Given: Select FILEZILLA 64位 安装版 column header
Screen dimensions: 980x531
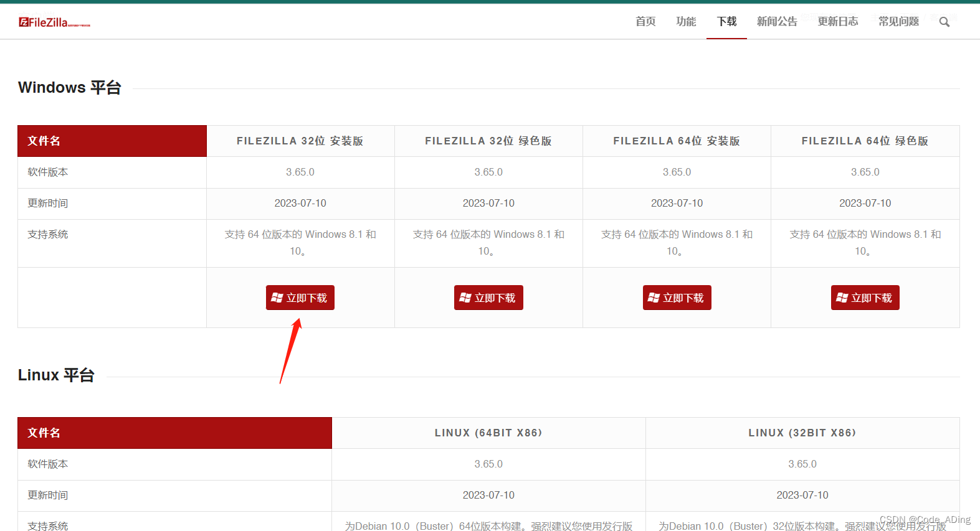Looking at the screenshot, I should pos(677,141).
